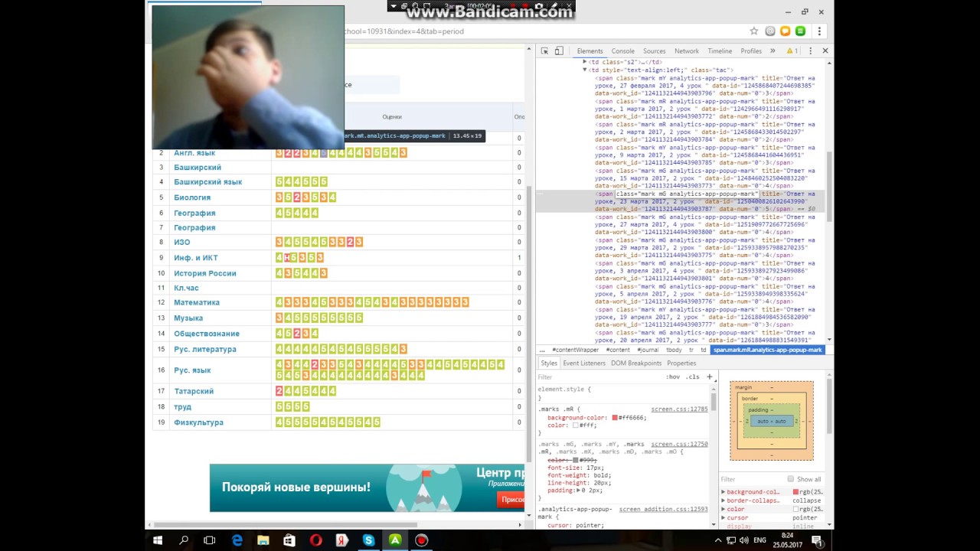Screen dimensions: 980x551
Task: Bookmark this page with the star icon
Action: pos(754,31)
